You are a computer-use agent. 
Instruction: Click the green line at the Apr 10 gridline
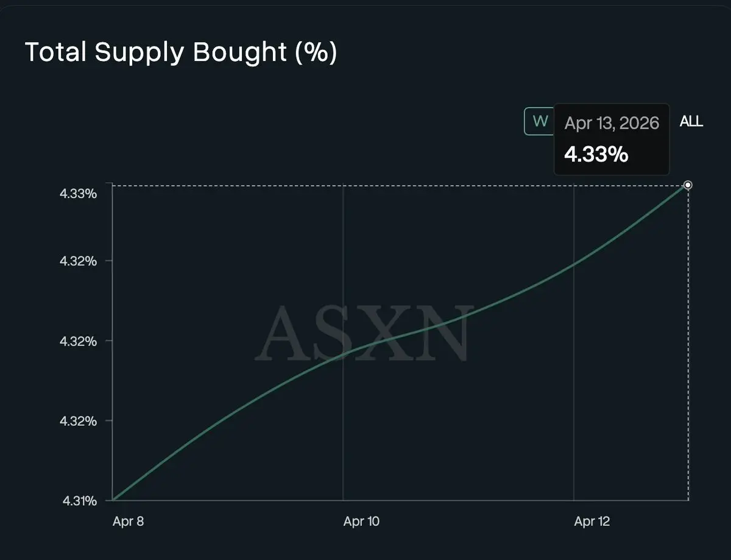click(x=343, y=353)
